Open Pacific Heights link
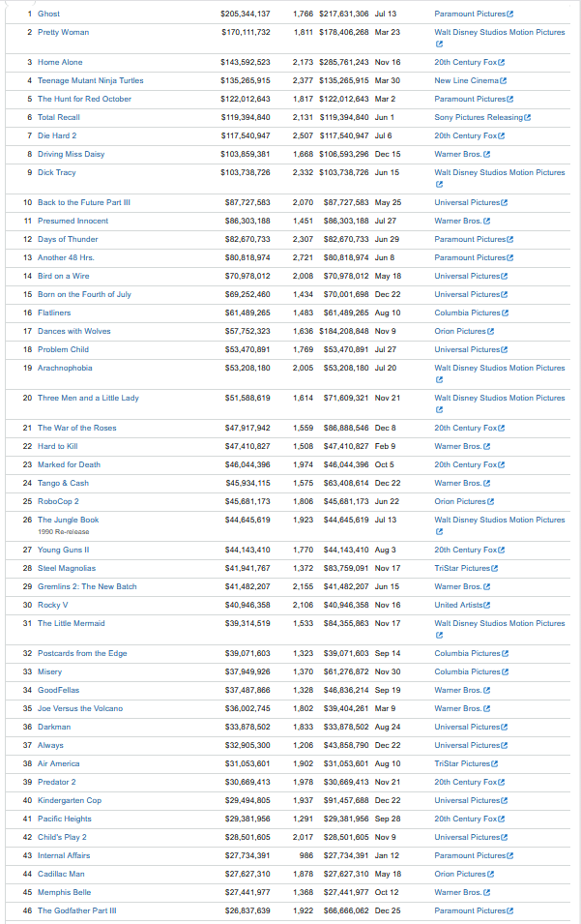Image resolution: width=581 pixels, height=924 pixels. [x=65, y=819]
